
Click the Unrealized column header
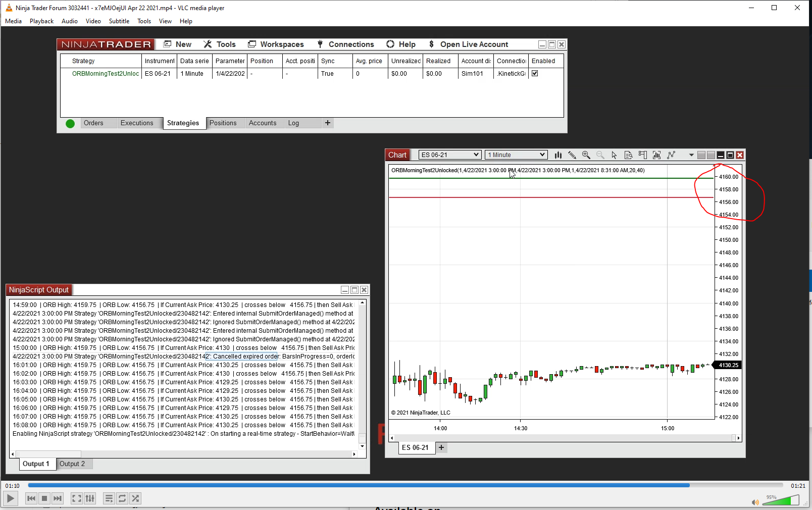[405, 61]
